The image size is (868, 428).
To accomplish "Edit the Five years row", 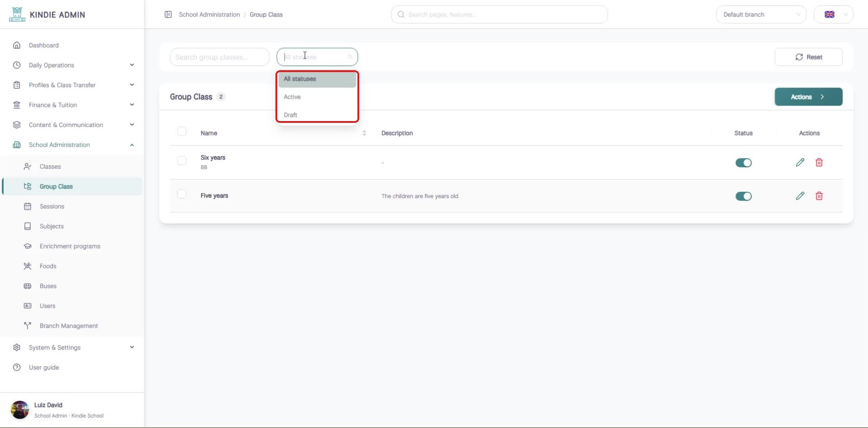I will pos(800,196).
